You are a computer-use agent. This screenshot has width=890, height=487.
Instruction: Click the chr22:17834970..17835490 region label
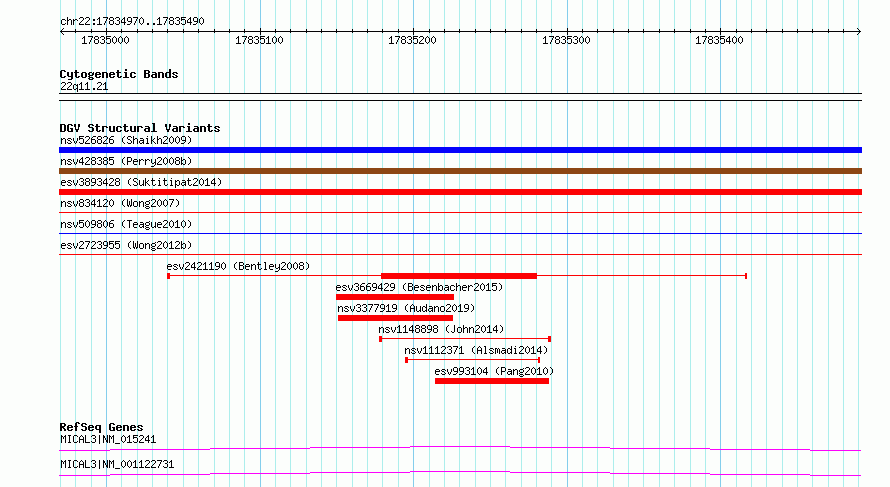(x=132, y=22)
